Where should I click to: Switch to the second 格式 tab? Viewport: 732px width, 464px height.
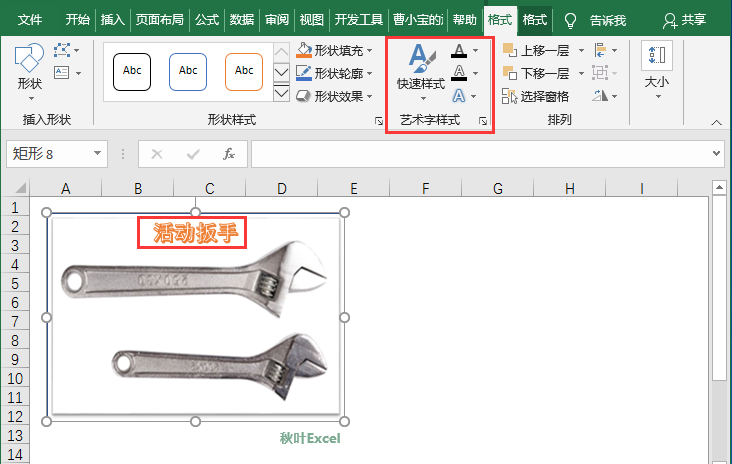pos(535,20)
